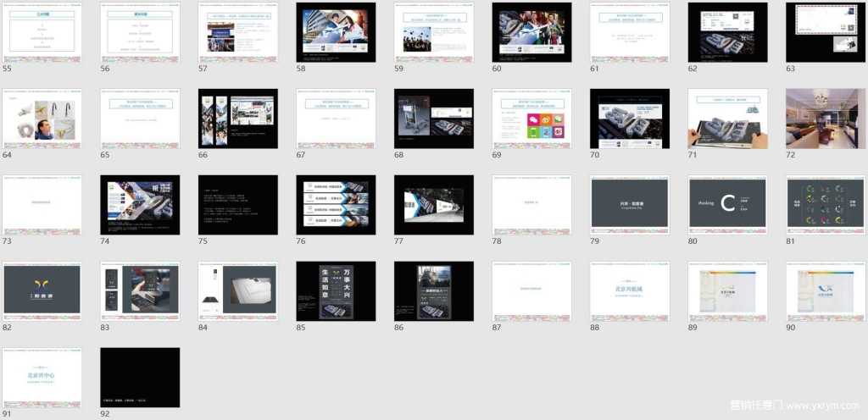Viewport: 868px width, 420px height.
Task: Open slide 58 with airplane photo
Action: tap(336, 32)
